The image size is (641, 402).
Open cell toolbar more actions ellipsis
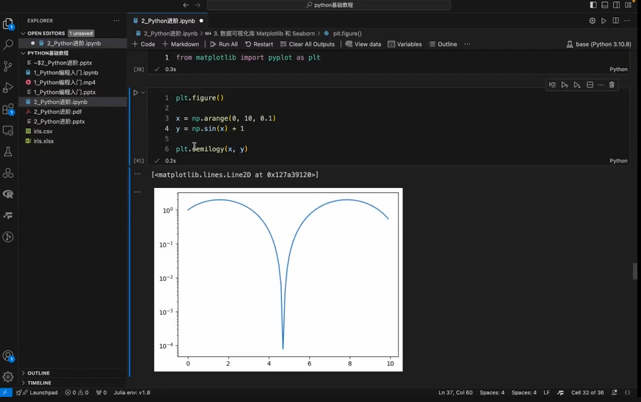(x=601, y=85)
